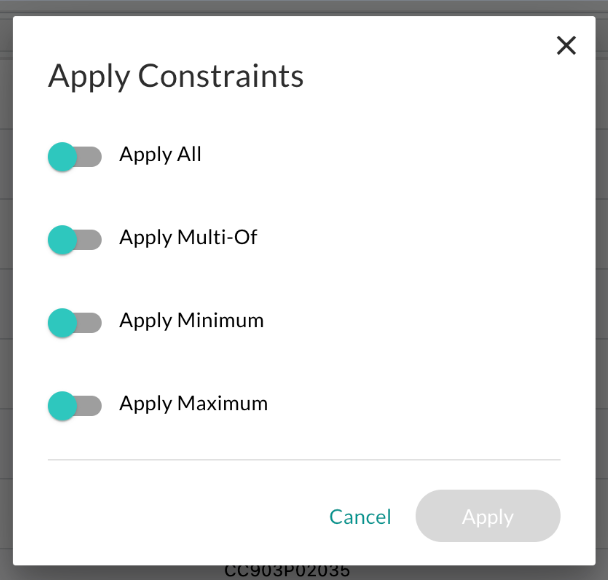Click the "Apply All" label text
This screenshot has width=608, height=580.
(x=160, y=155)
